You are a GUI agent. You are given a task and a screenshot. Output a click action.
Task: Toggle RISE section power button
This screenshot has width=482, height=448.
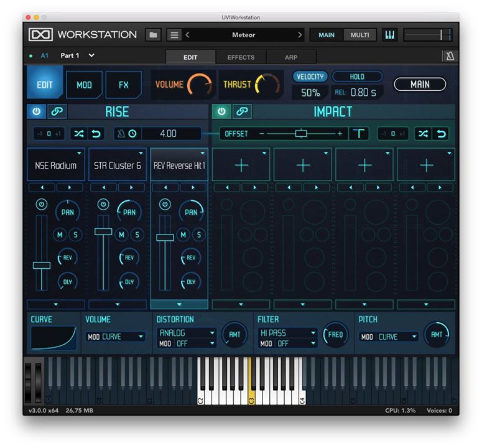[36, 111]
